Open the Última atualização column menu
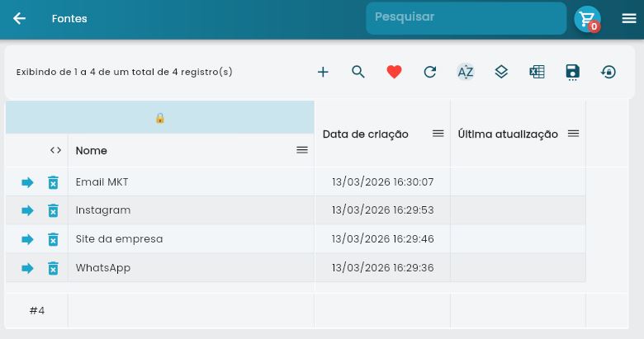The height and width of the screenshot is (339, 644). 573,134
